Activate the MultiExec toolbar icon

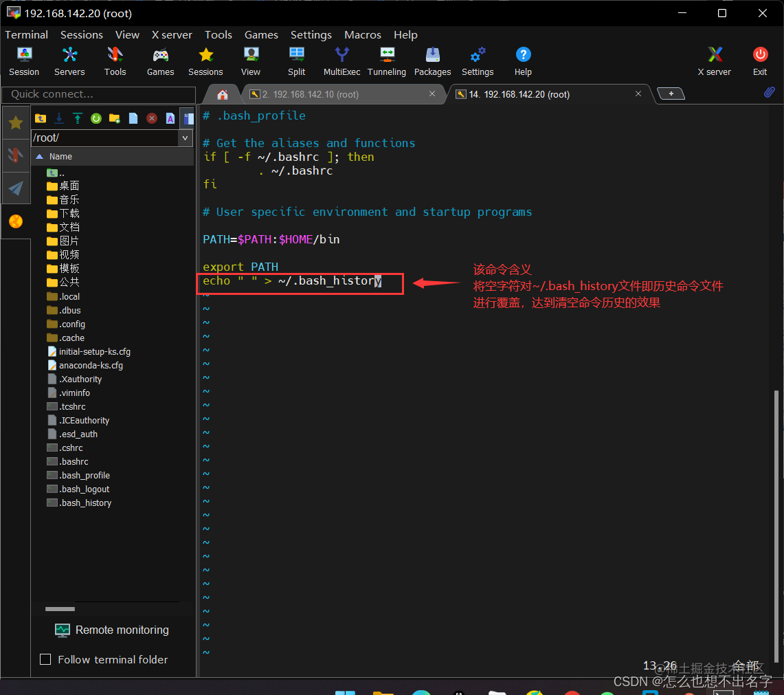(342, 61)
